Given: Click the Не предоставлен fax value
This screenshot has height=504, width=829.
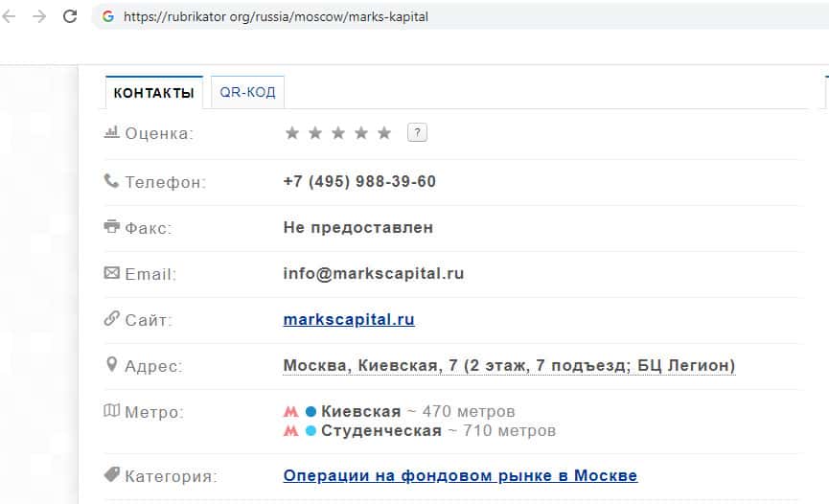Looking at the screenshot, I should [358, 227].
